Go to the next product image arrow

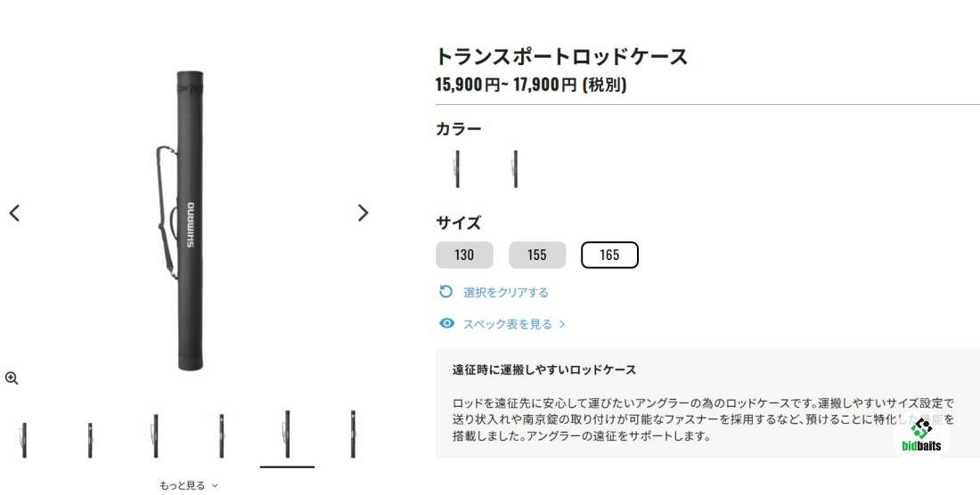[363, 213]
